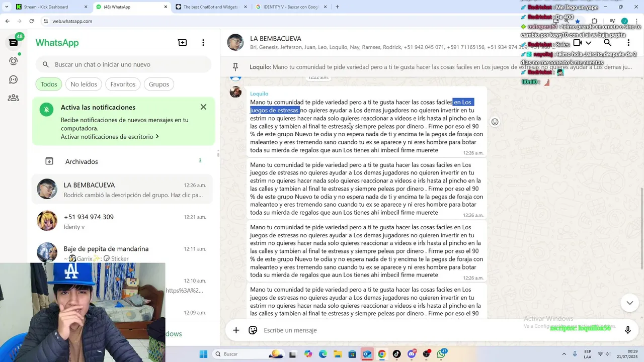Viewport: 644px width, 362px height.
Task: Click the muted bell notification icon
Action: 46,109
